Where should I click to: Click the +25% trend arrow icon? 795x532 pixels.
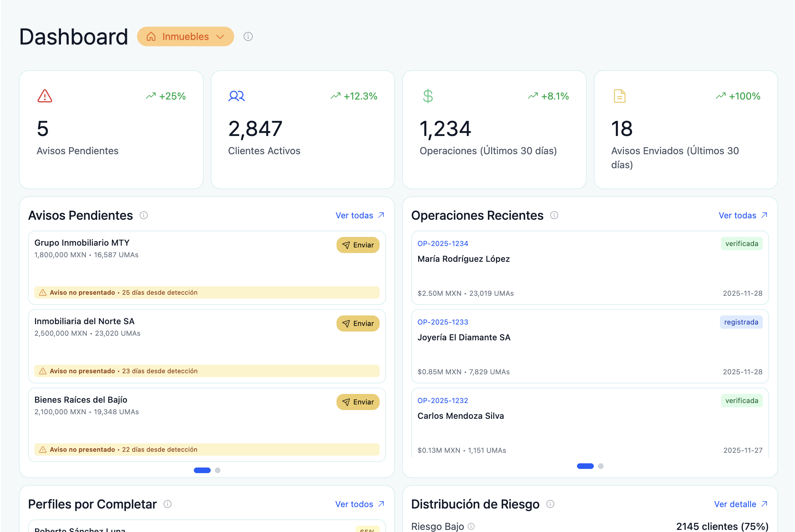151,96
